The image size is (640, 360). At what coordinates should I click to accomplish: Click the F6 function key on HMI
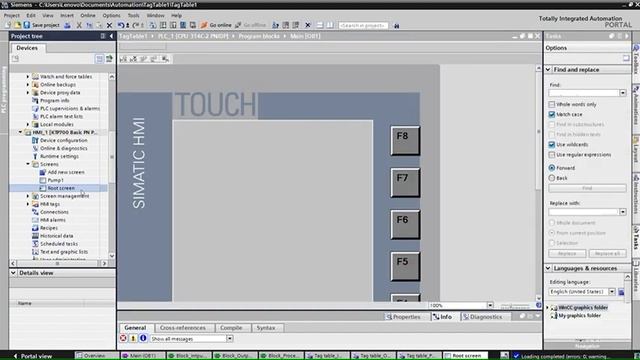pos(405,224)
